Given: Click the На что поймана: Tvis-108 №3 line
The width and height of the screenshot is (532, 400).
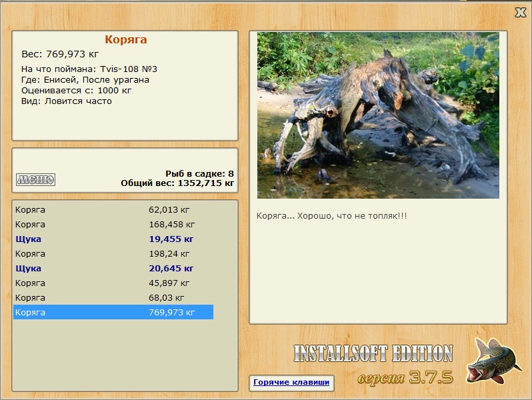Looking at the screenshot, I should coord(89,69).
